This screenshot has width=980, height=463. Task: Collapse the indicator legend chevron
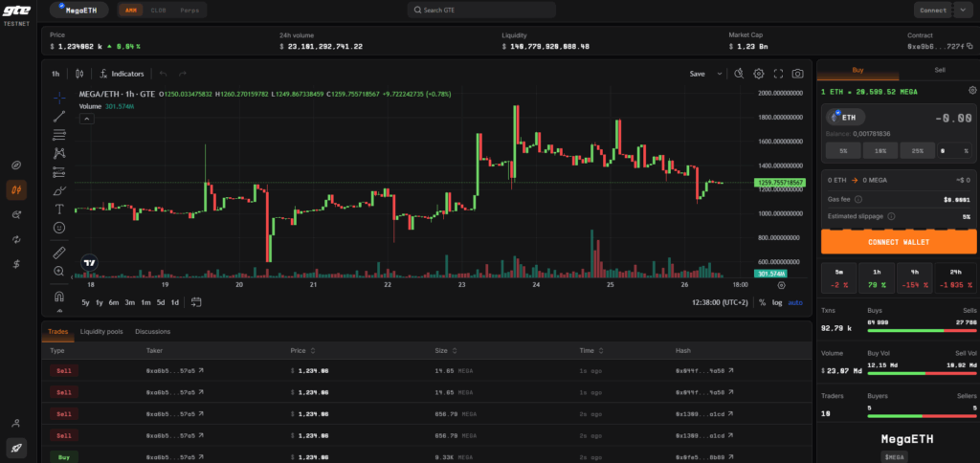pos(86,120)
